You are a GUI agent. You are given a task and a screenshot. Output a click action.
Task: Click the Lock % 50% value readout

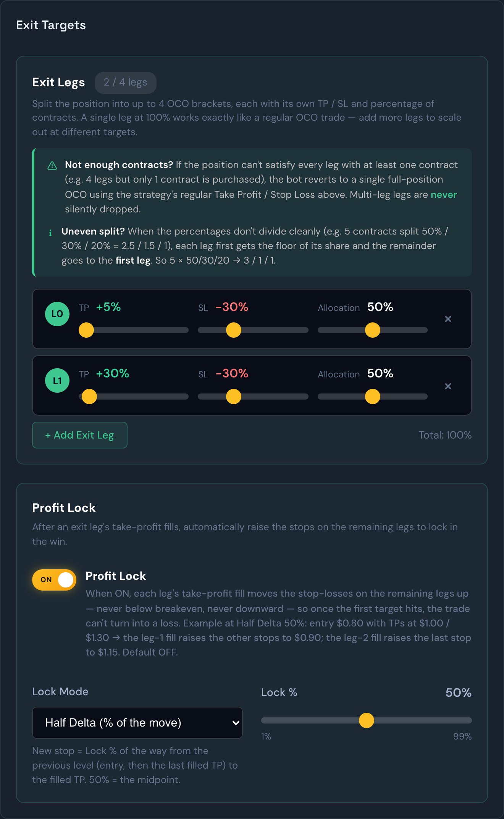459,693
